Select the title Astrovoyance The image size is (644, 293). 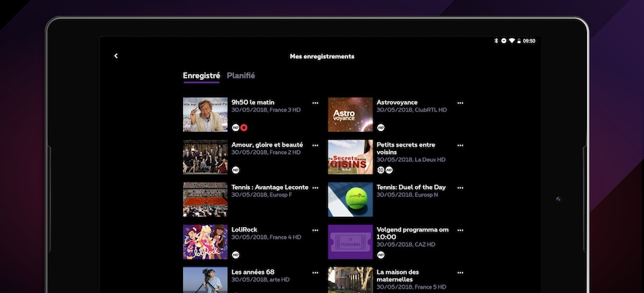(x=397, y=103)
